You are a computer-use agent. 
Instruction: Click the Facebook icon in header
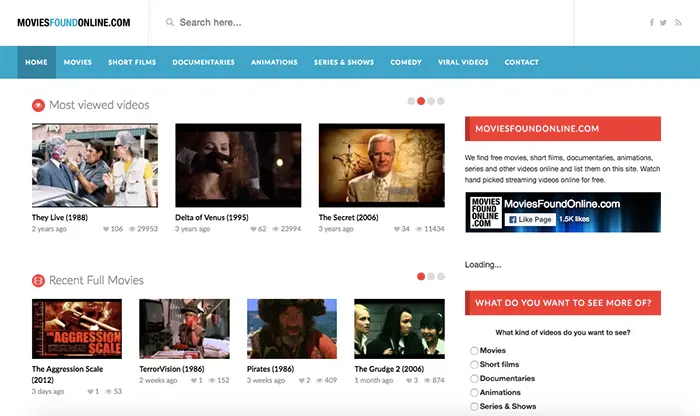[651, 22]
